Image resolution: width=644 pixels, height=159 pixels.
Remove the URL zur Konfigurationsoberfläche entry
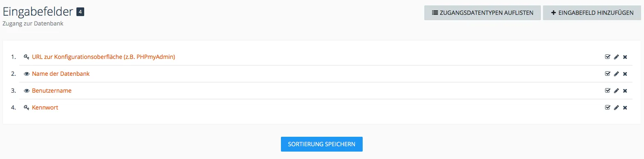[x=625, y=57]
